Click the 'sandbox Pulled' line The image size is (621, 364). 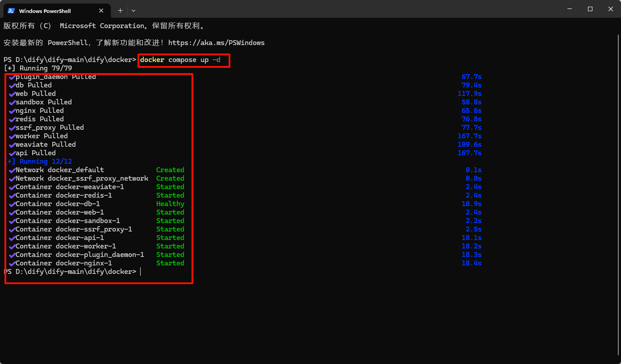44,102
